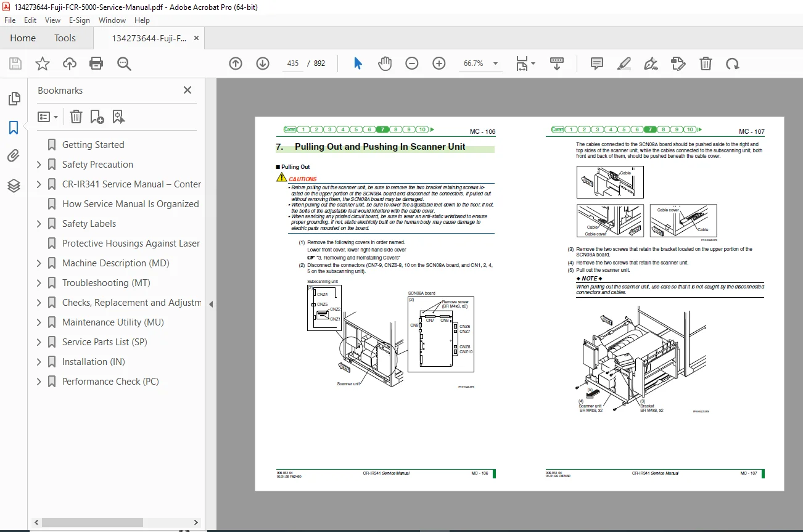Close the Bookmarks panel with X

[187, 90]
